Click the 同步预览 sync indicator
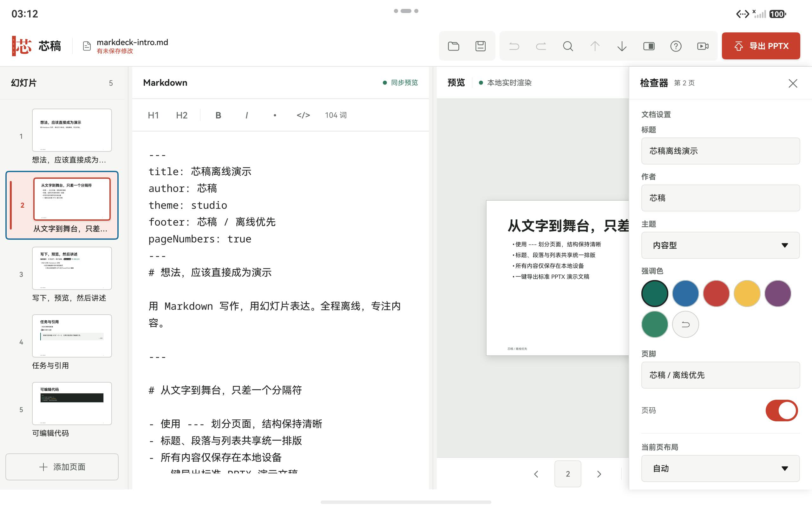812x508 pixels. (400, 83)
